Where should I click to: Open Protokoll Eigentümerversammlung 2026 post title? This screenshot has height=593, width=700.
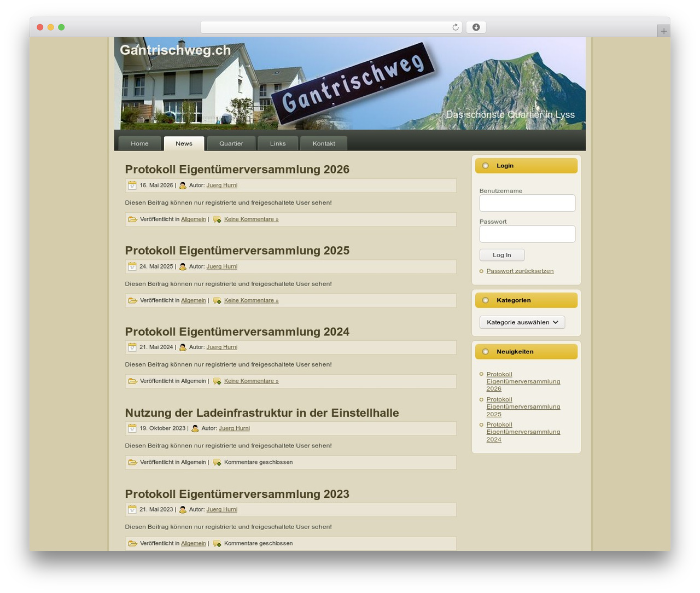pyautogui.click(x=237, y=169)
